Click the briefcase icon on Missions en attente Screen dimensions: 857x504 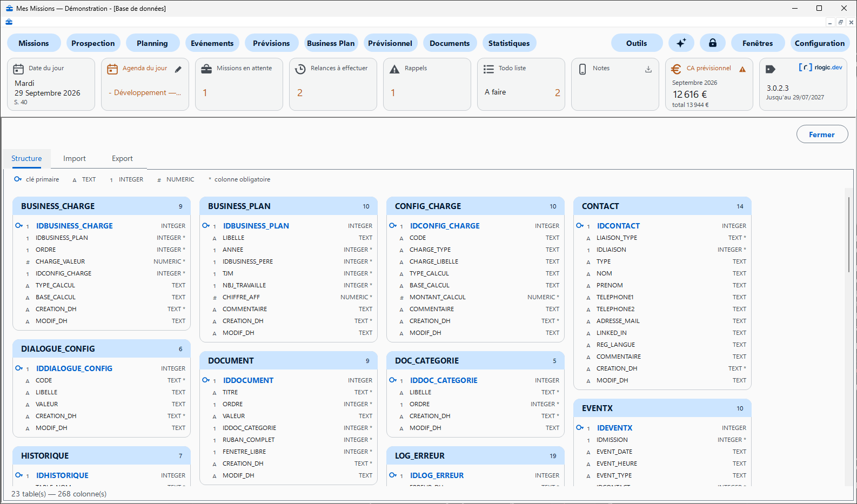point(206,69)
